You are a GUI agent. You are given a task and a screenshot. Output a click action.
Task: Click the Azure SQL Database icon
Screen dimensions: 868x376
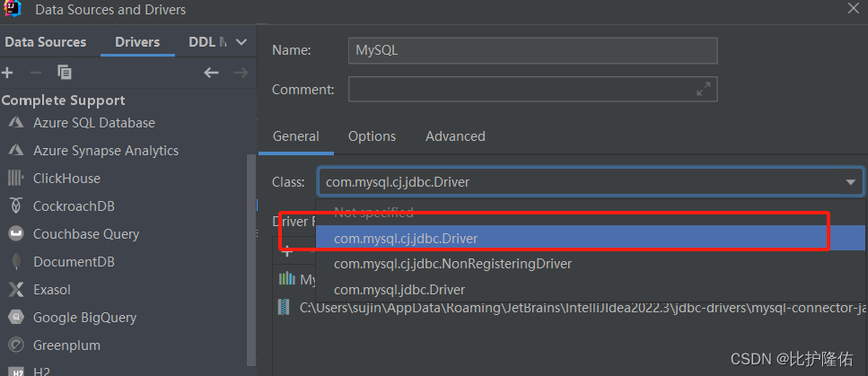[15, 122]
